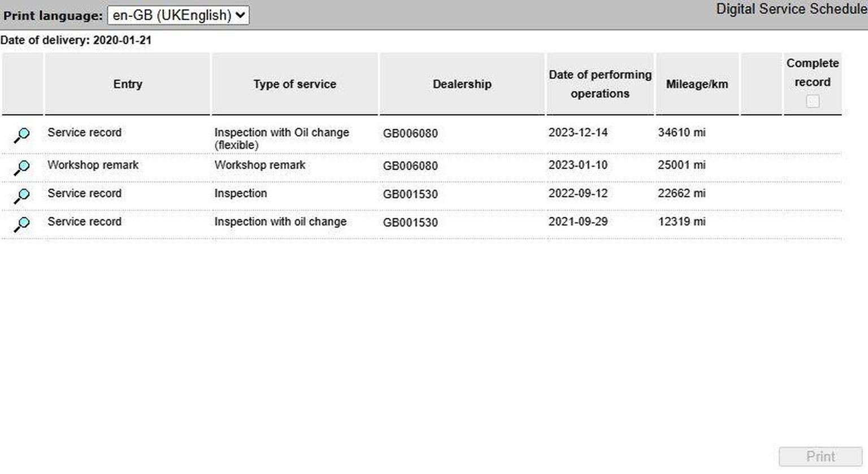Screen dimensions: 868x474
Task: Select the 12319 mi mileage cell
Action: pyautogui.click(x=682, y=221)
